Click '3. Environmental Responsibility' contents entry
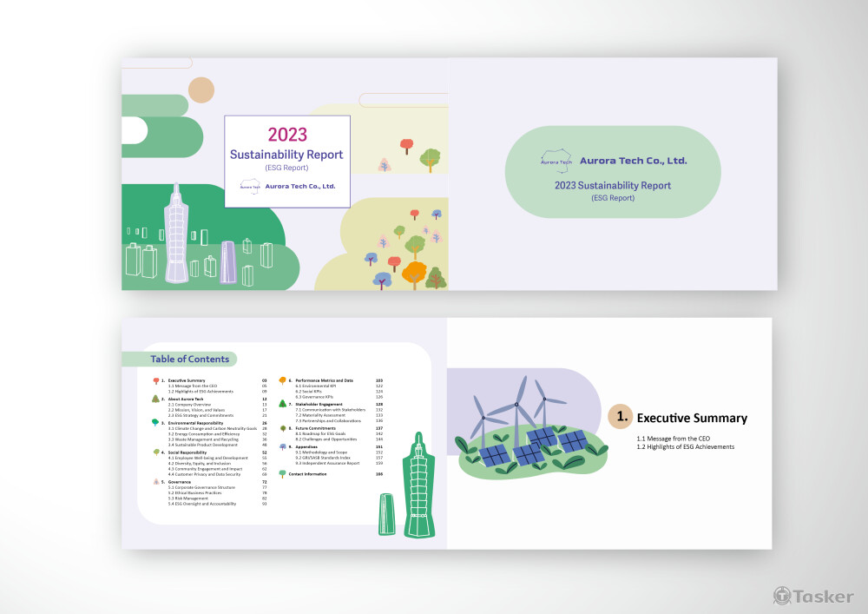This screenshot has width=868, height=614. [192, 423]
